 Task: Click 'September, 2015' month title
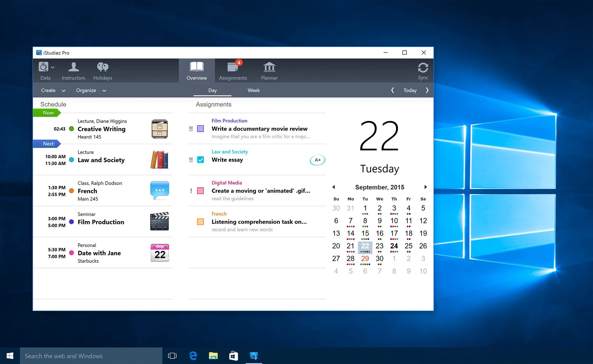coord(380,187)
